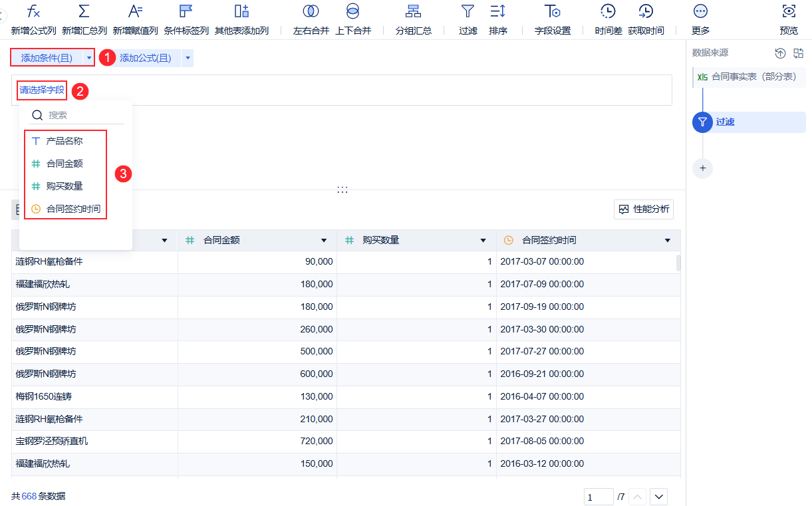Viewport: 812px width, 506px height.
Task: Expand the first column header arrow
Action: [x=165, y=241]
